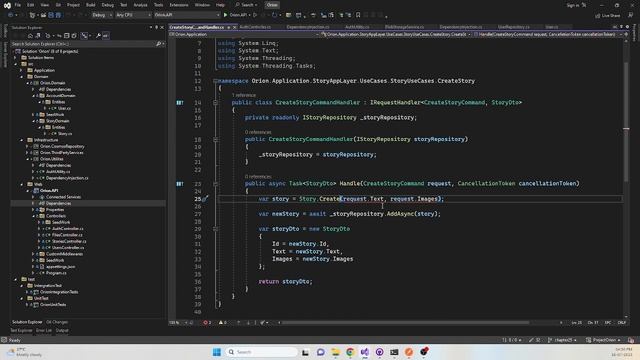Collapse the constructor block on line 18

[x=215, y=140]
